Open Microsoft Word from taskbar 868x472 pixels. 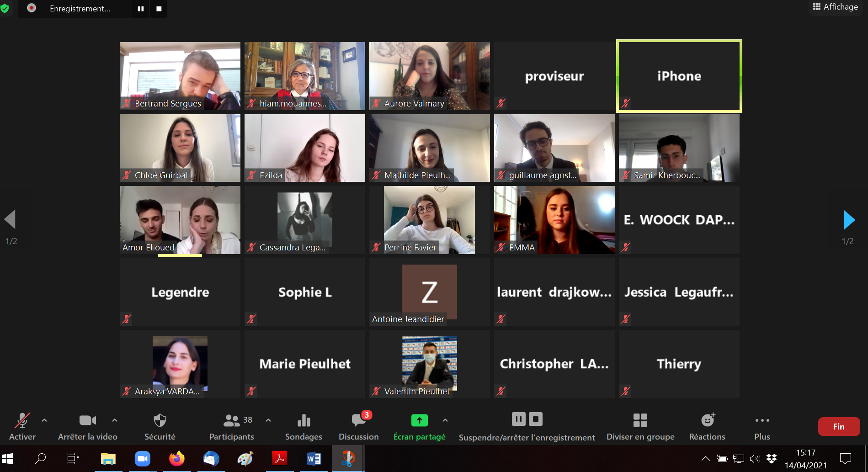coord(314,458)
